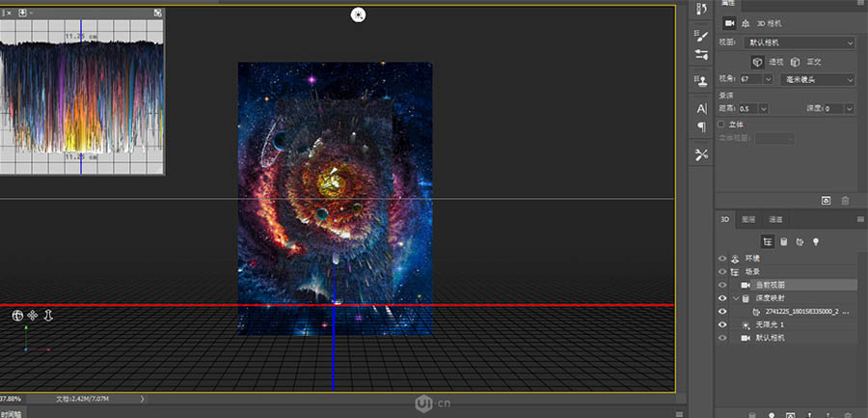868x418 pixels.
Task: Click the depth 0 input field
Action: [x=833, y=109]
